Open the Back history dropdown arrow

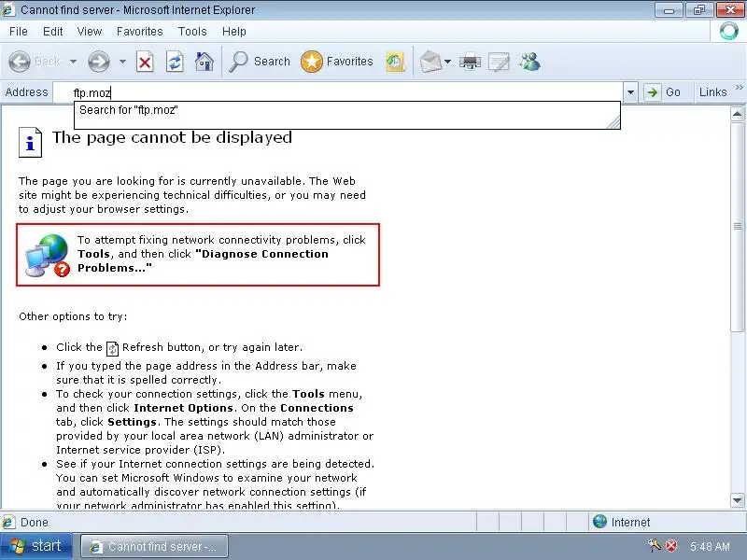pos(73,62)
